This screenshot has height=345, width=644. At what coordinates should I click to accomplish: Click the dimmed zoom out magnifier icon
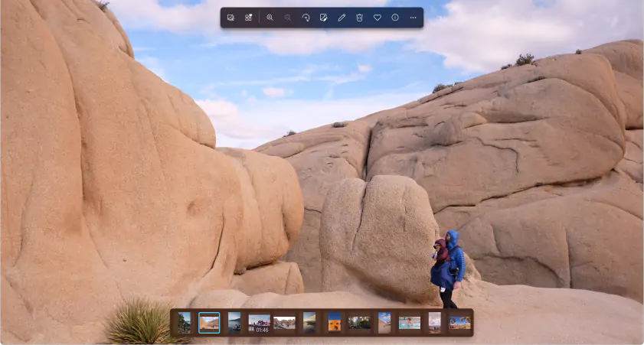click(x=288, y=18)
